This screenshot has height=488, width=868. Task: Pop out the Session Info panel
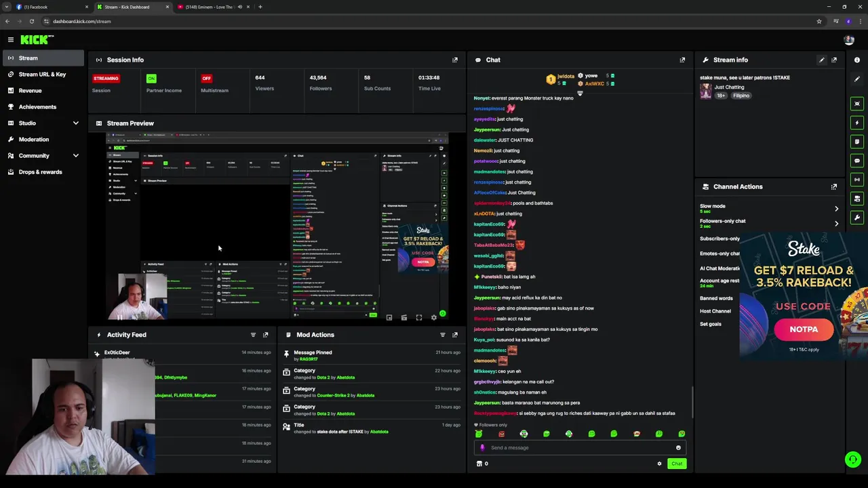pos(455,60)
